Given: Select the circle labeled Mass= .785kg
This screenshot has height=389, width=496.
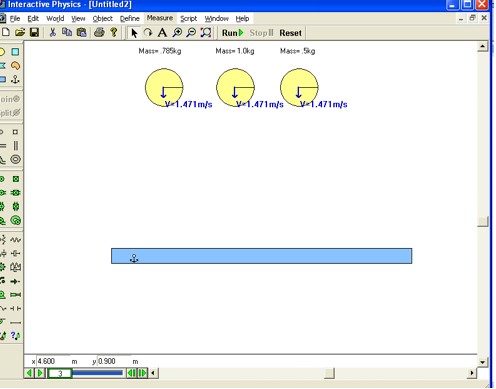Looking at the screenshot, I should coord(164,87).
